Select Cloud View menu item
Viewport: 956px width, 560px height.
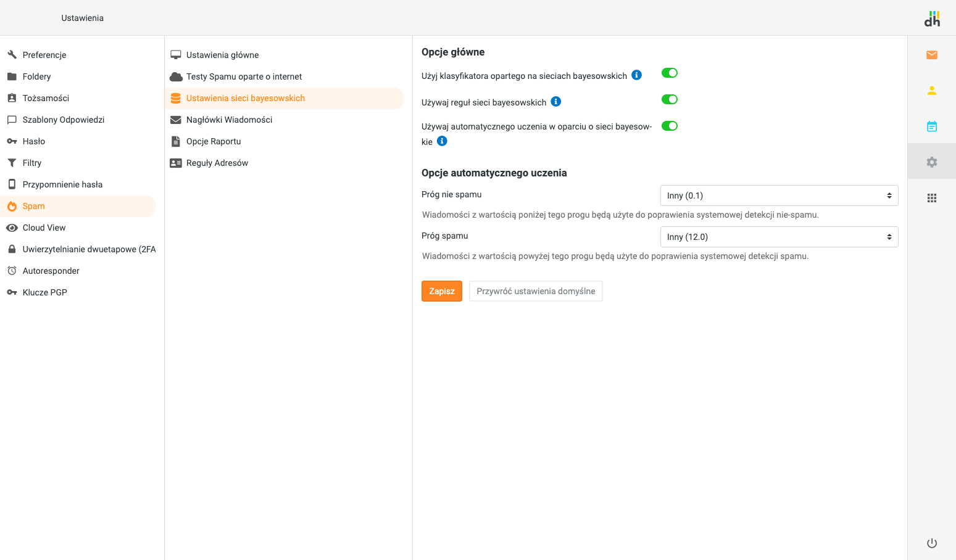tap(78, 228)
